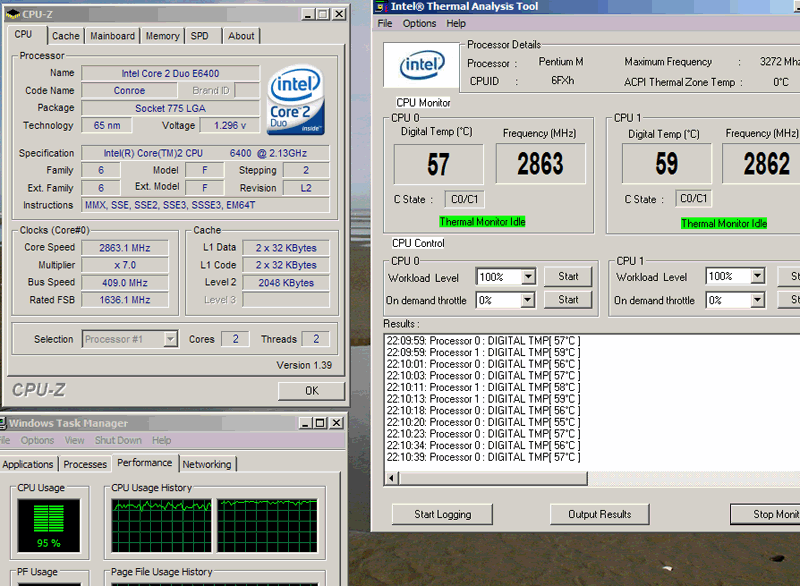The height and width of the screenshot is (586, 800).
Task: Expand CPU 1 On demand throttle dropdown
Action: [758, 300]
